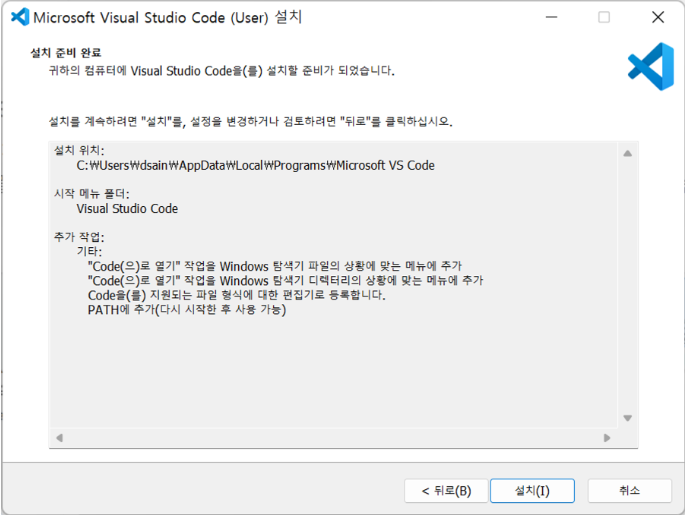Click the horizontal scroll left arrow

point(59,438)
